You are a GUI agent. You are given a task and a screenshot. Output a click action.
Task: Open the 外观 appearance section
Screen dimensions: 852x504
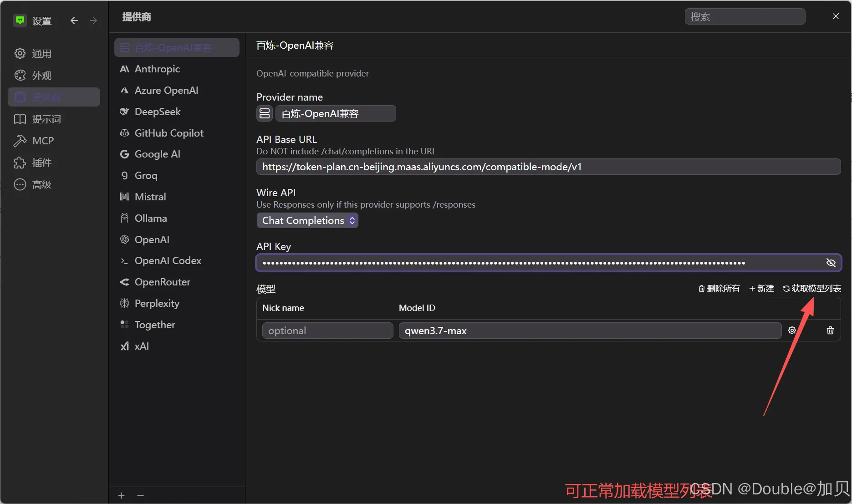tap(54, 76)
